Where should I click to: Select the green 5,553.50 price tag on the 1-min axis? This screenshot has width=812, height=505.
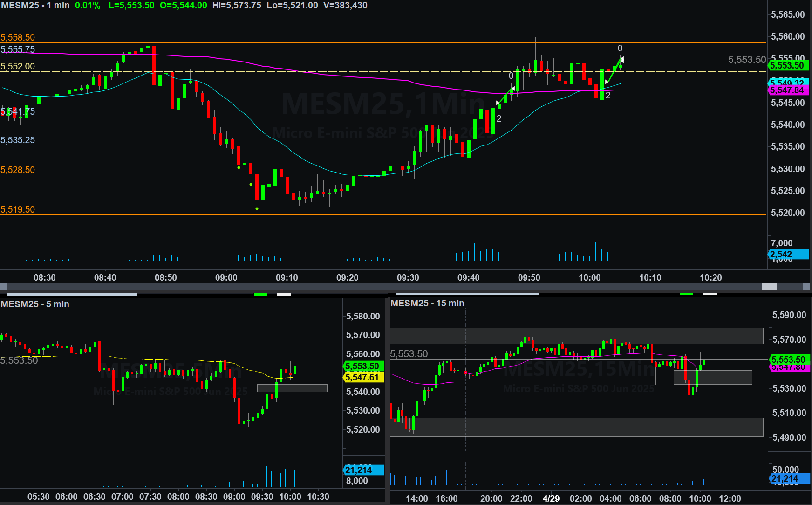click(787, 66)
